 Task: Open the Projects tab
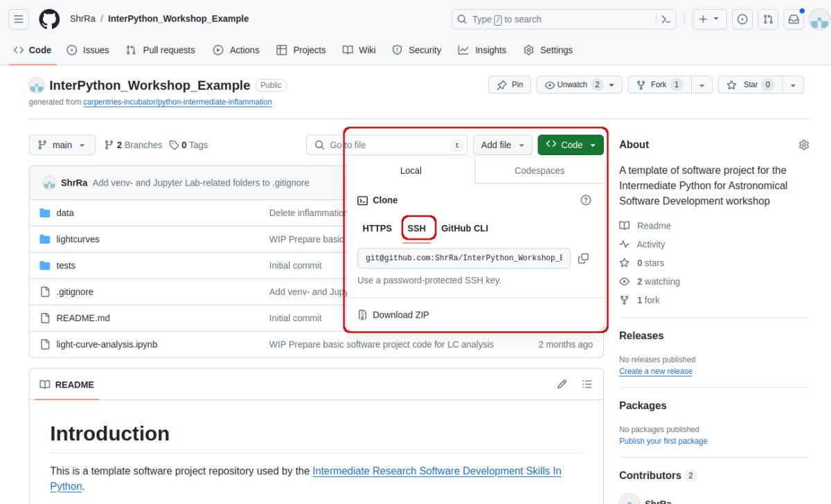[301, 50]
